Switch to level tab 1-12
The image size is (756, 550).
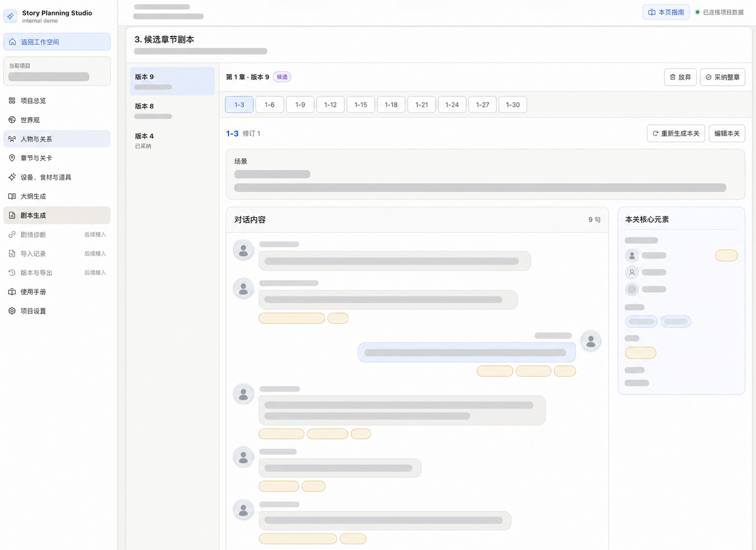pos(330,104)
